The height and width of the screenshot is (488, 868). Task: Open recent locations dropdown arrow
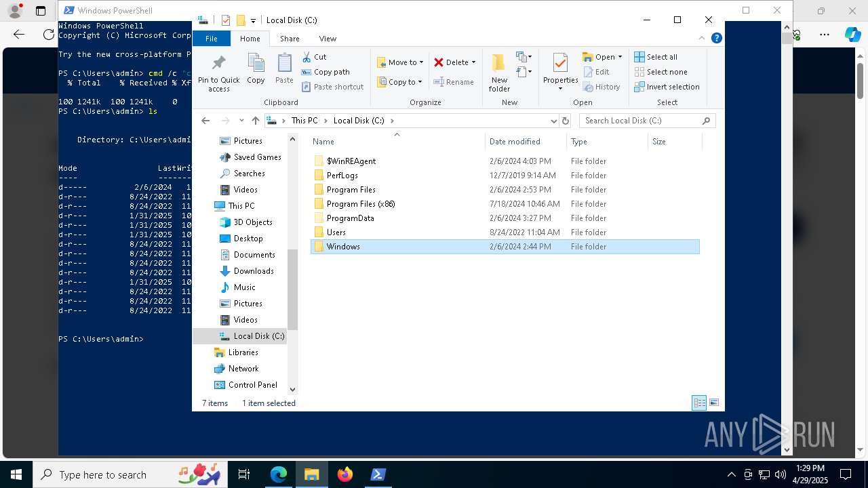point(241,121)
